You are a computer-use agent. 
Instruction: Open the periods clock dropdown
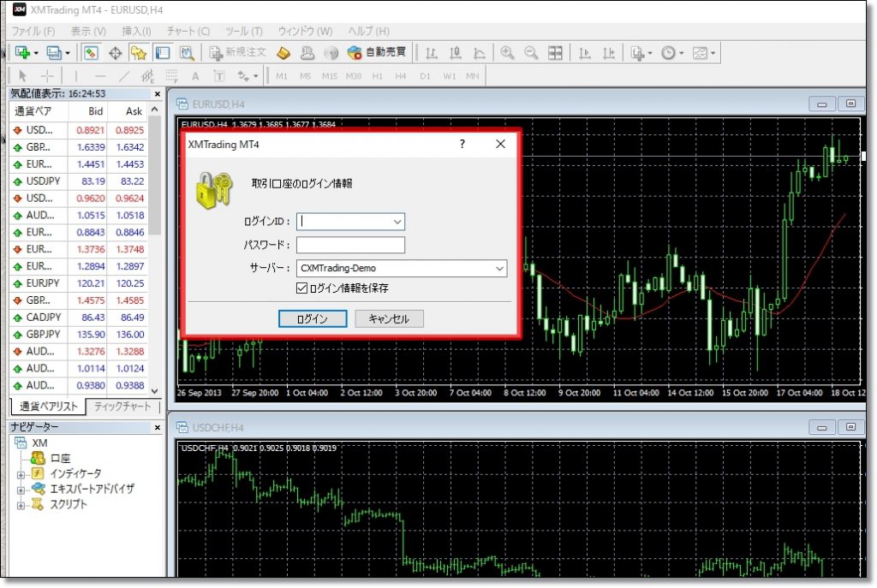(672, 53)
